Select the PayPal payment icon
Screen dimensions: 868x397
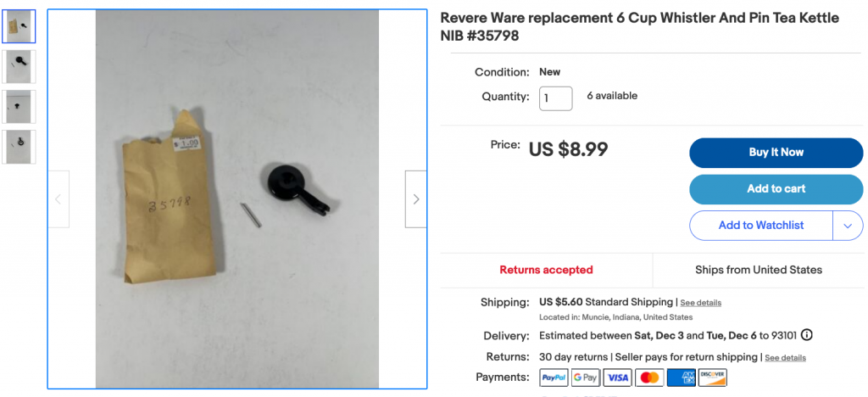coord(554,377)
